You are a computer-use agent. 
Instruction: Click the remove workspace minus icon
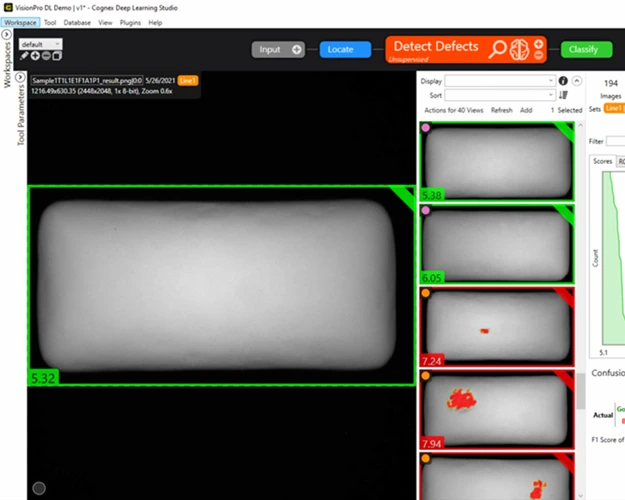point(46,56)
